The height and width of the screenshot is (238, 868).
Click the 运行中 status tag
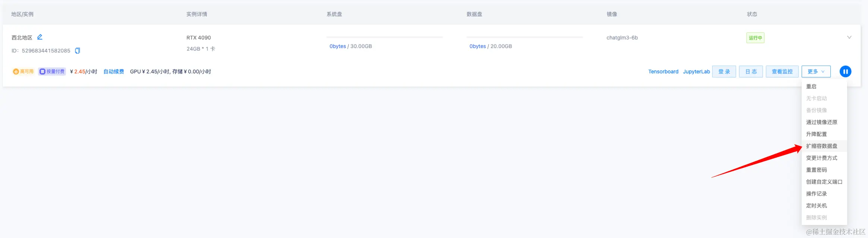click(x=755, y=38)
